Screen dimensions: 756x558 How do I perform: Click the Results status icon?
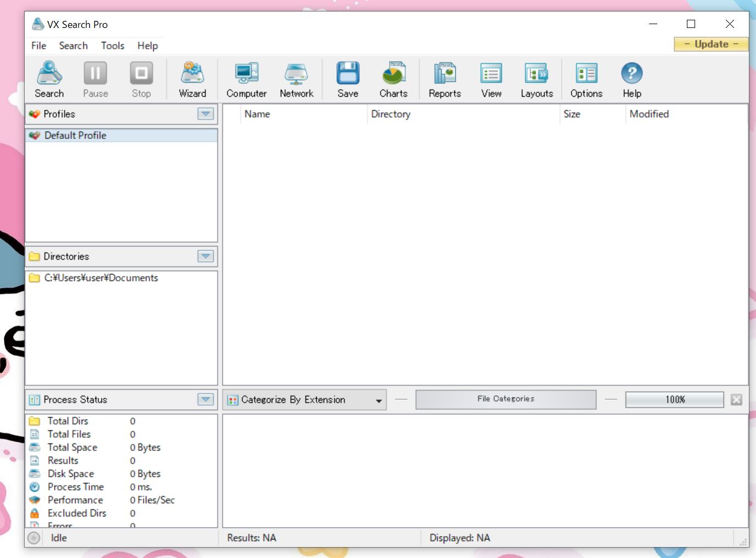point(35,460)
